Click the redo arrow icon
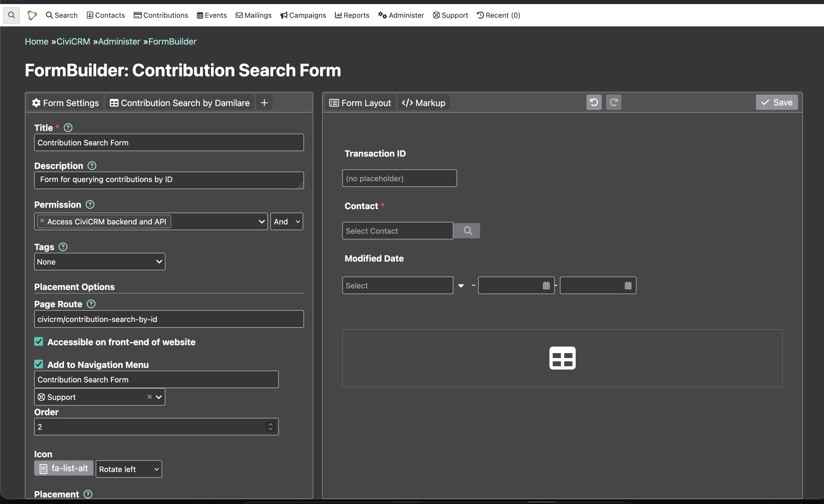Screen dimensions: 824x504 click(613, 102)
